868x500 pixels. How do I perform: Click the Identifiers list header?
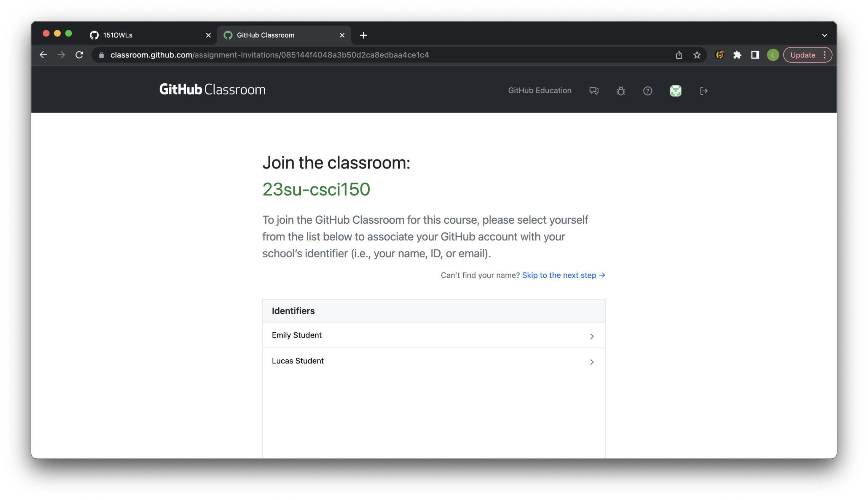[434, 311]
